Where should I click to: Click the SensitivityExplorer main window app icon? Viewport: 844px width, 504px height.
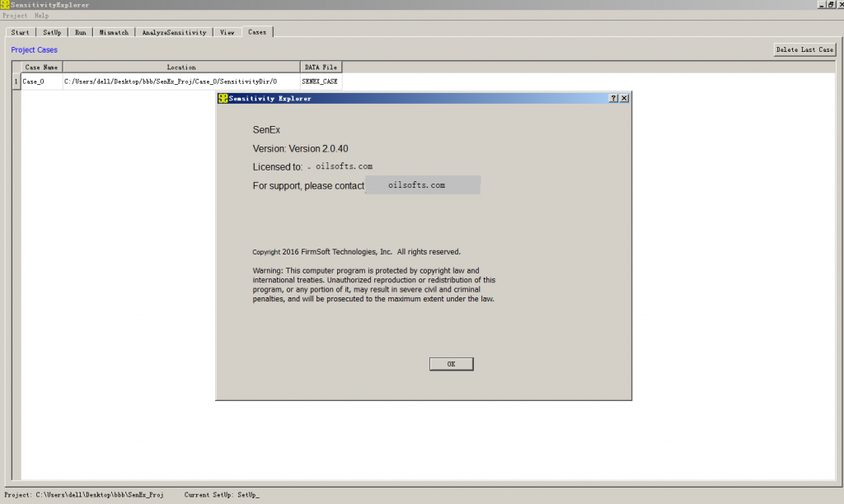tap(5, 4)
